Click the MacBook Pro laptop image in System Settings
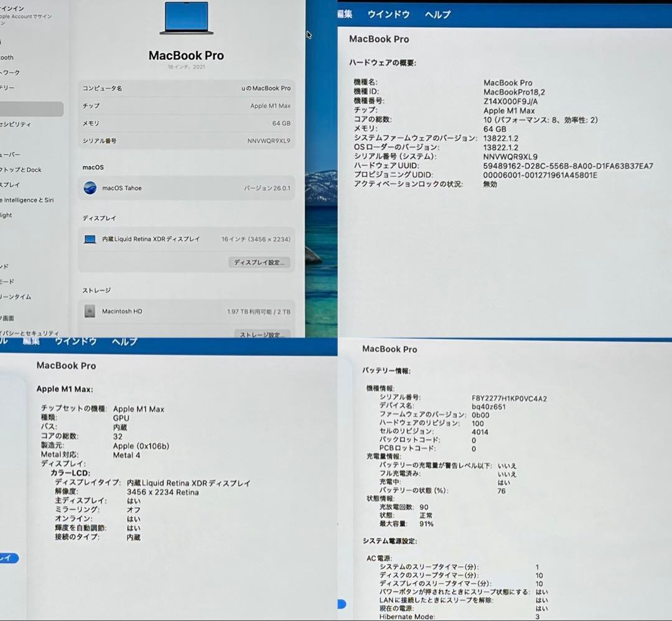672x621 pixels. click(x=187, y=18)
